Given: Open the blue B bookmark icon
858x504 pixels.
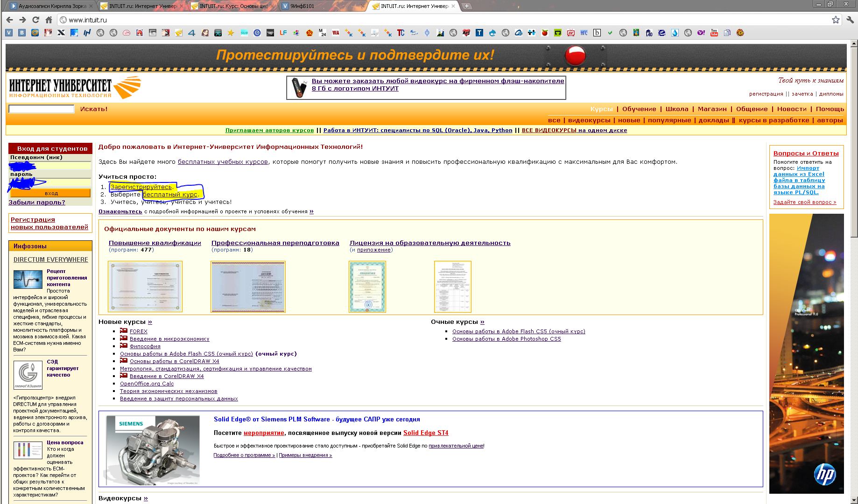Looking at the screenshot, I should [x=22, y=33].
